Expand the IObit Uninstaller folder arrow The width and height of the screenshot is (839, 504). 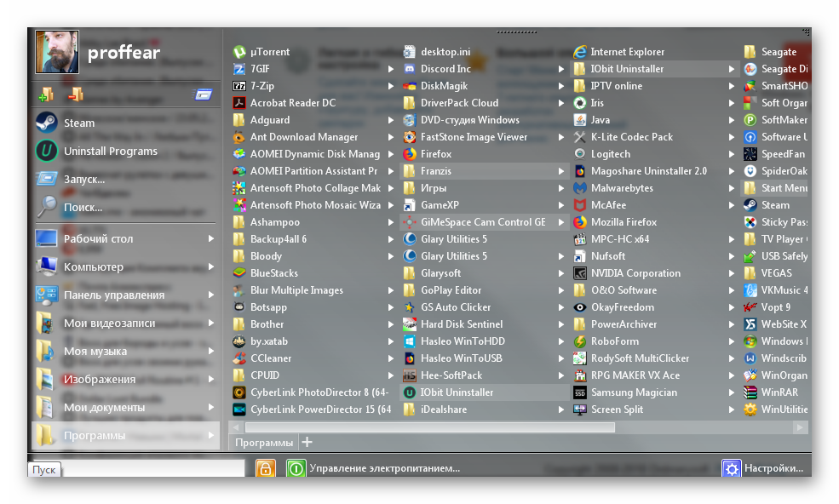[x=731, y=69]
